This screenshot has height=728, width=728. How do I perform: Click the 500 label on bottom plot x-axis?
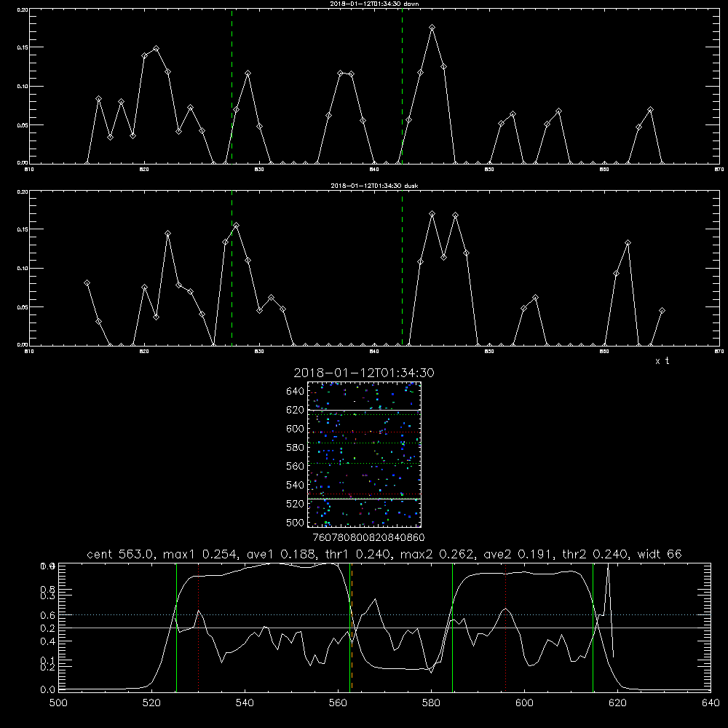click(58, 703)
